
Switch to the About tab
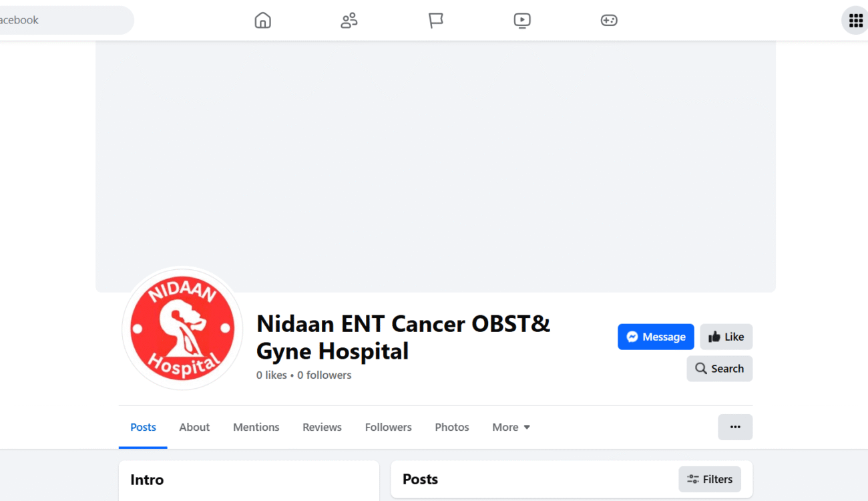194,427
